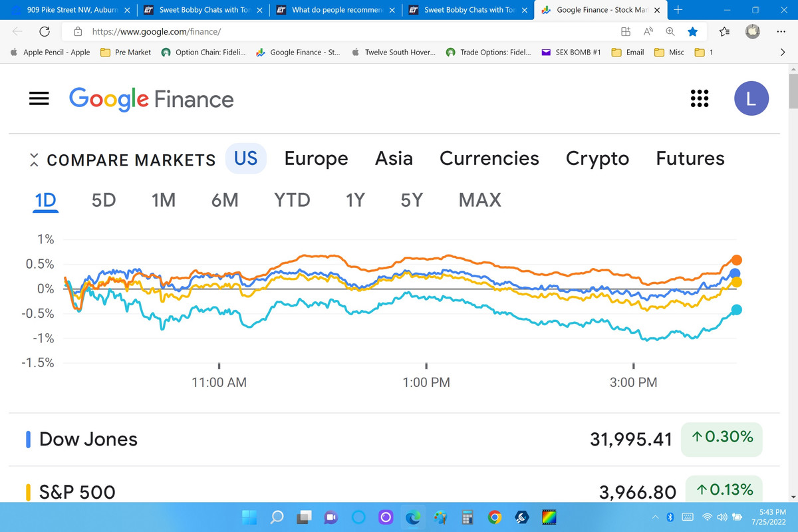Open Trade Options: Fidelity bookmark

(489, 52)
